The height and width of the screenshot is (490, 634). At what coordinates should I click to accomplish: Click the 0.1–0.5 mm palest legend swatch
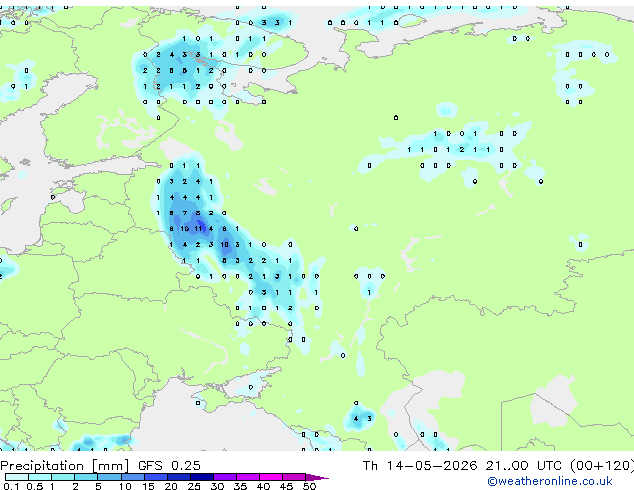[x=17, y=477]
